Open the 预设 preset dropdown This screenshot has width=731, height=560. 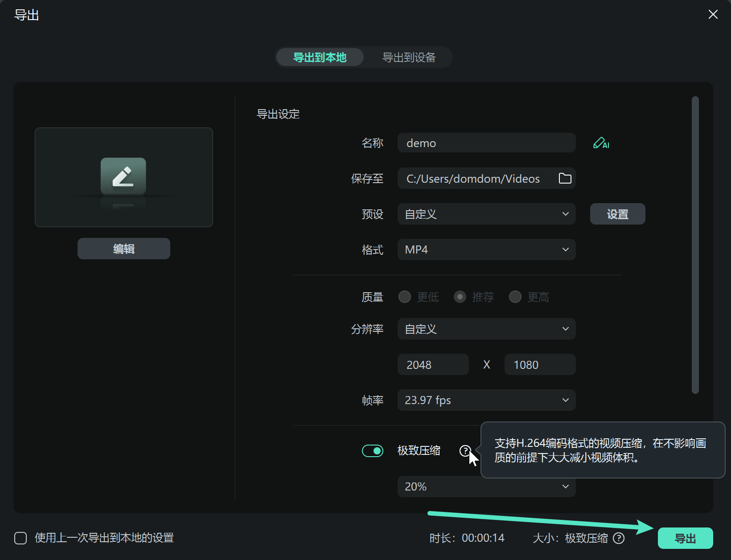click(486, 214)
